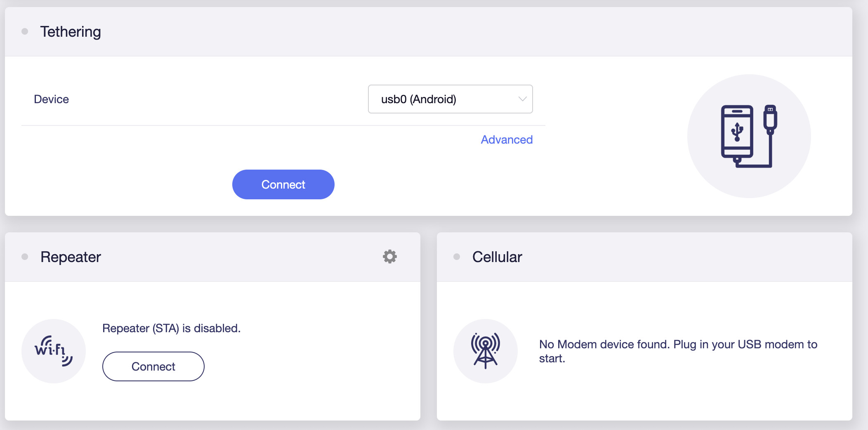Open Repeater settings gear icon
The image size is (868, 430).
coord(389,256)
